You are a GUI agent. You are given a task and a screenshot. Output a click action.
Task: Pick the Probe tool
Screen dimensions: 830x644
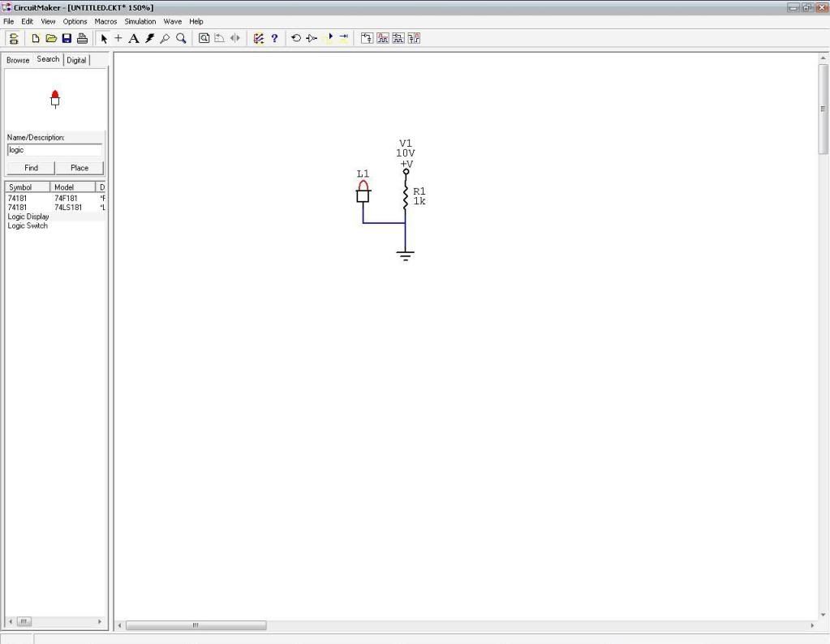pos(164,38)
